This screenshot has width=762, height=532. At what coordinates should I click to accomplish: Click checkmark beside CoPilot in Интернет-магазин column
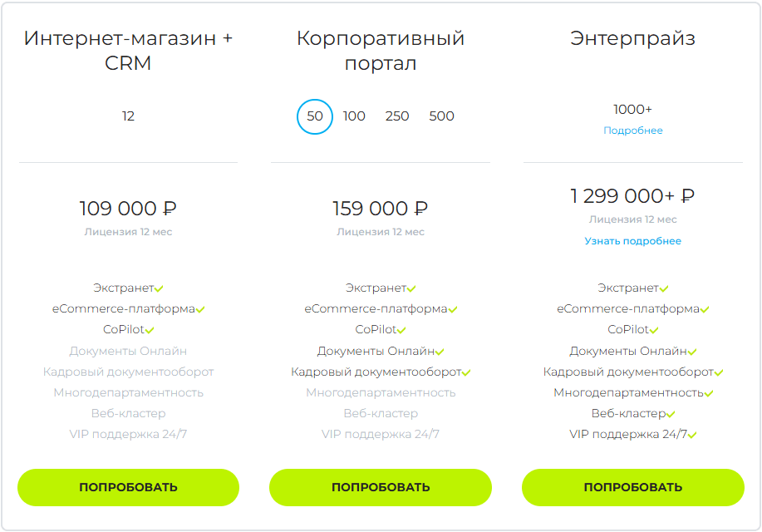[150, 331]
